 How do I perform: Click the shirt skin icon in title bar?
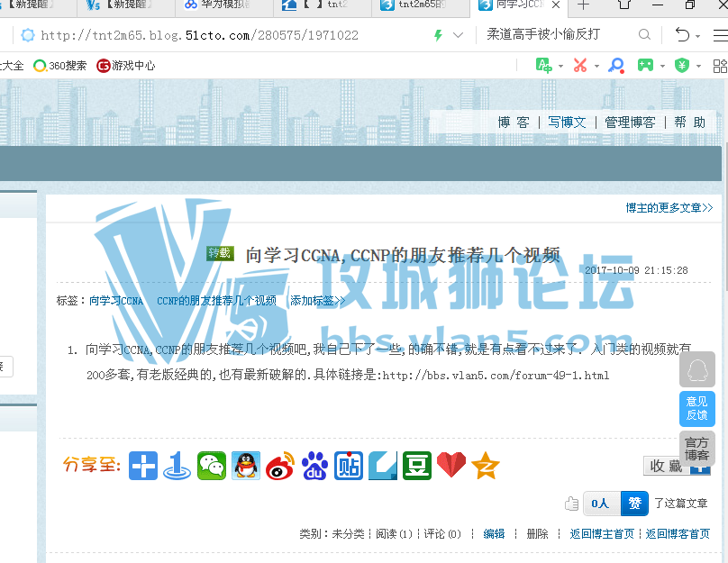pyautogui.click(x=624, y=5)
